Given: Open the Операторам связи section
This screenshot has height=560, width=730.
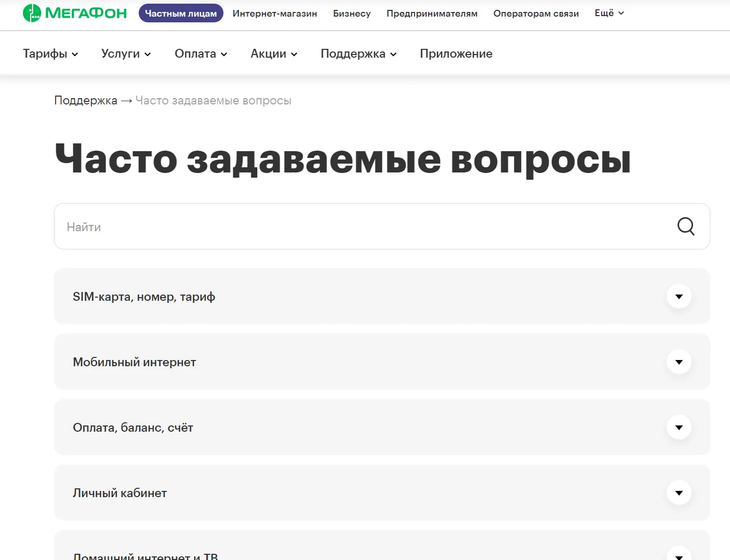Looking at the screenshot, I should coord(536,14).
